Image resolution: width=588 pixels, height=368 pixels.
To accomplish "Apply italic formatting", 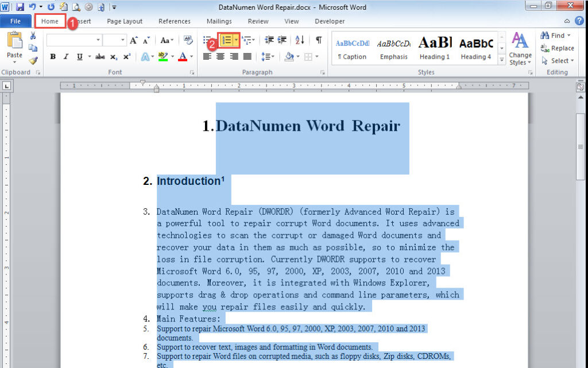I will (x=65, y=57).
